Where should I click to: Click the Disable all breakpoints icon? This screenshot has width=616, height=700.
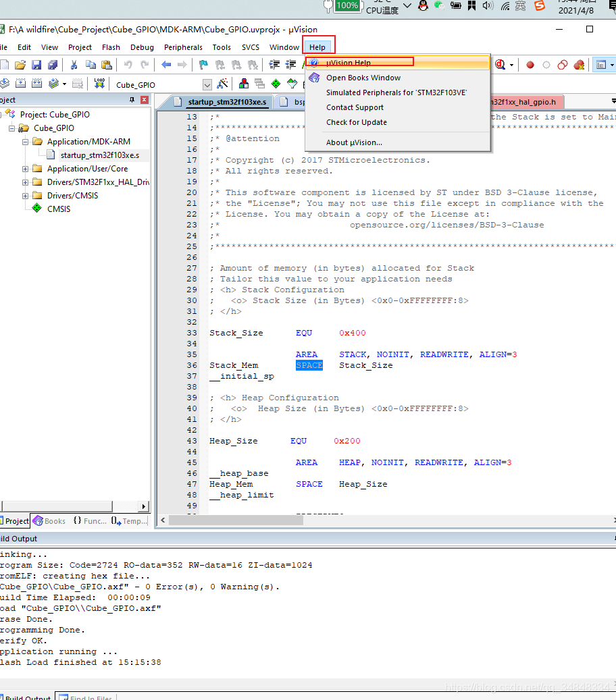(563, 65)
